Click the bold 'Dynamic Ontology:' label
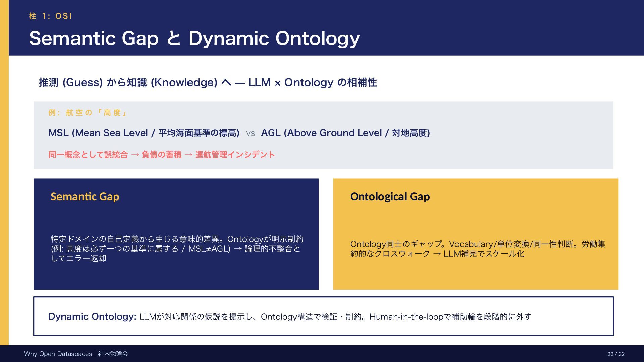644x362 pixels. point(92,316)
